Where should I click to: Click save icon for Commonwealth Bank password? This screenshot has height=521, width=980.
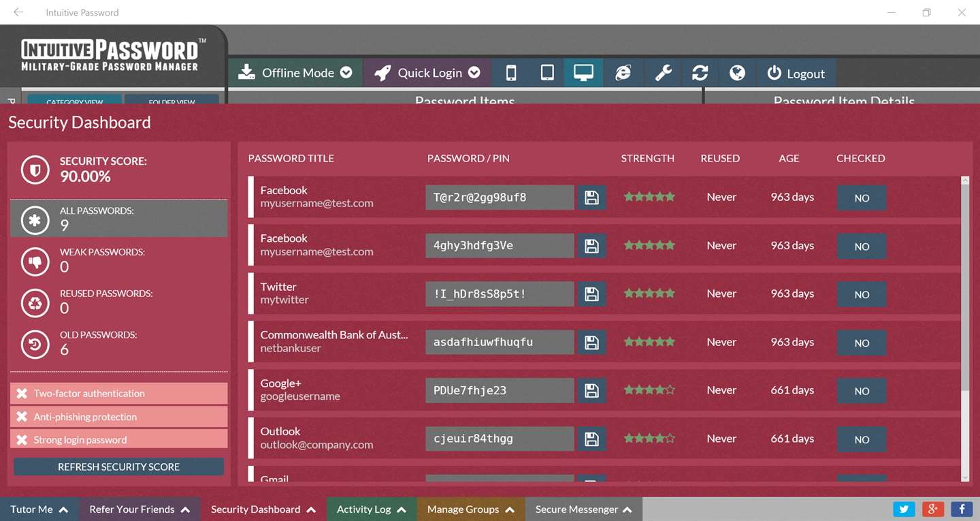tap(591, 343)
